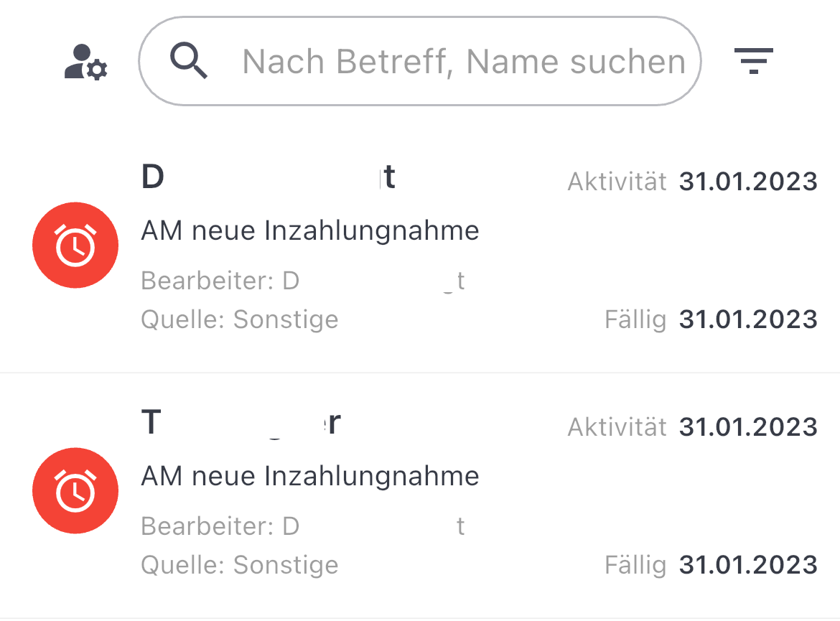Click the second entry's Fällig date
Viewport: 840px width, 621px height.
[x=748, y=565]
